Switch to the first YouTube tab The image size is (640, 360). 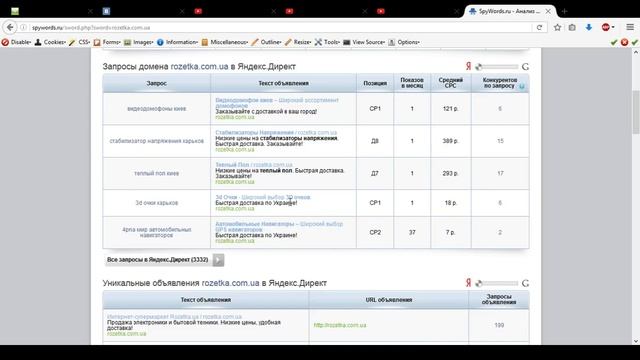(x=198, y=11)
